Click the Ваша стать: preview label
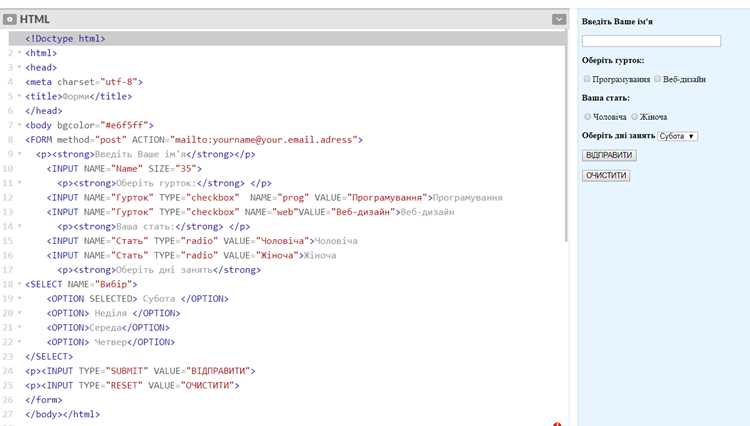Viewport: 750px width, 426px height. (606, 98)
